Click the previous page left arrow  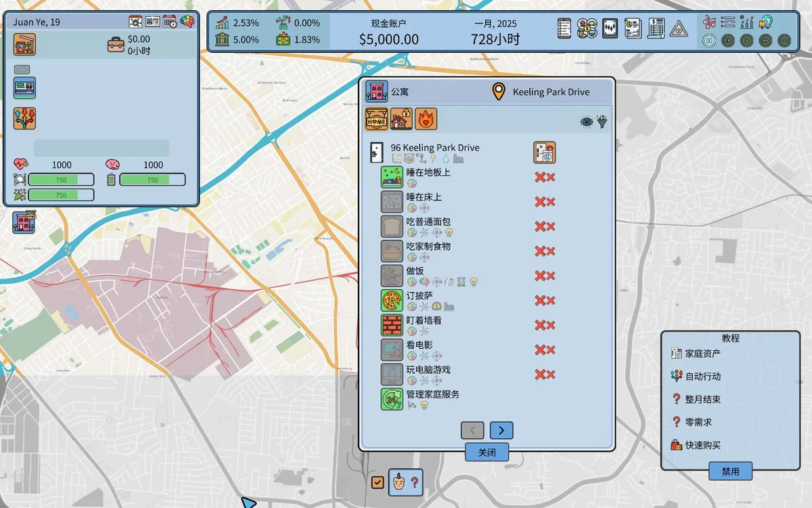472,430
